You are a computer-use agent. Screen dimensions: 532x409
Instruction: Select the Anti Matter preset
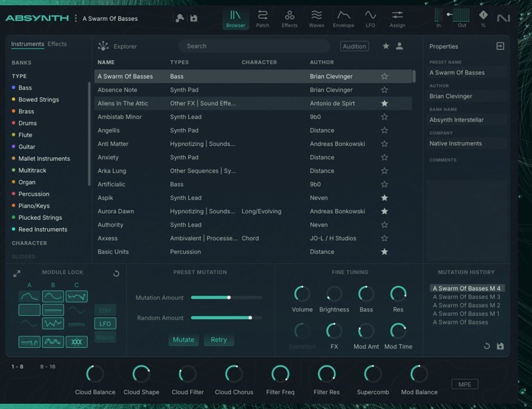253,144
